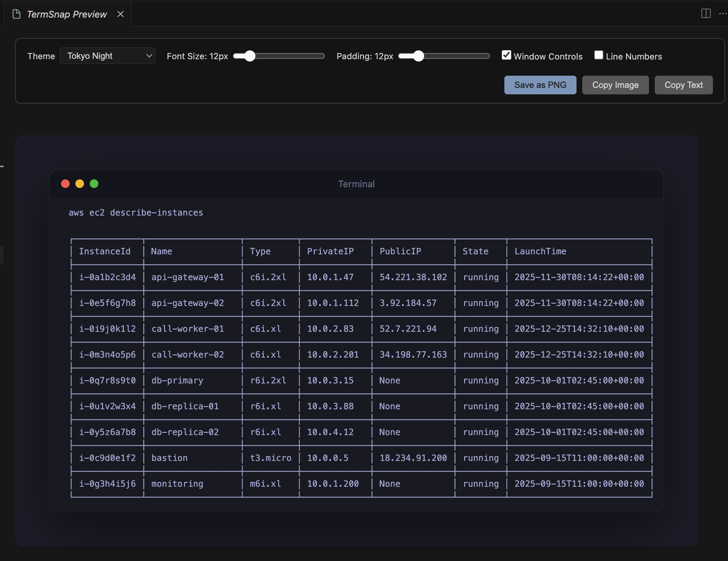
Task: Click the Terminal title bar label
Action: (356, 184)
